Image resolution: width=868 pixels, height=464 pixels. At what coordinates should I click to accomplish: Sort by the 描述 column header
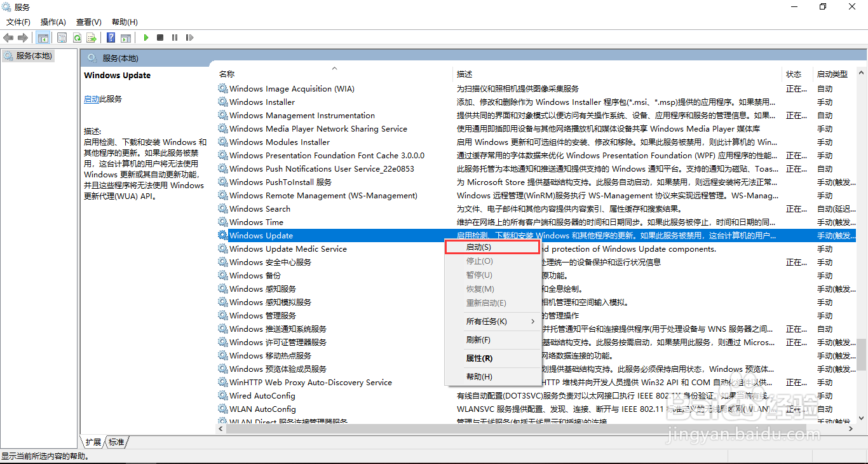(x=618, y=74)
